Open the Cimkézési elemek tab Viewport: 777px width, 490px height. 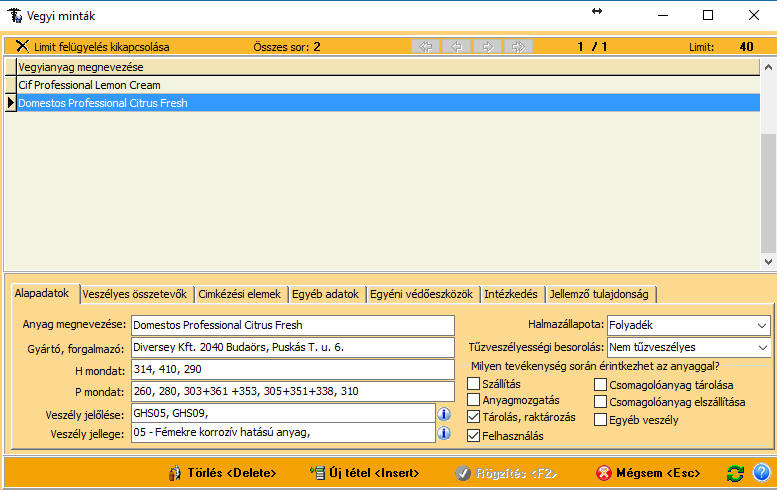240,294
